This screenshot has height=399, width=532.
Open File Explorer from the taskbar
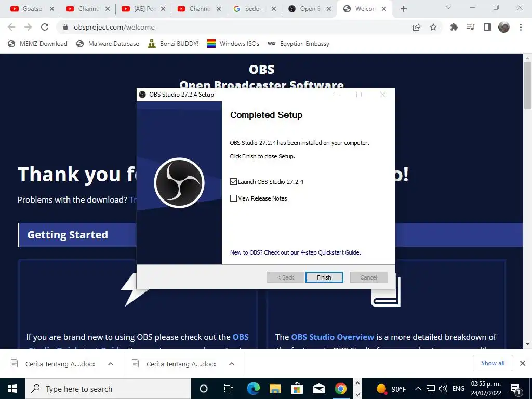275,389
